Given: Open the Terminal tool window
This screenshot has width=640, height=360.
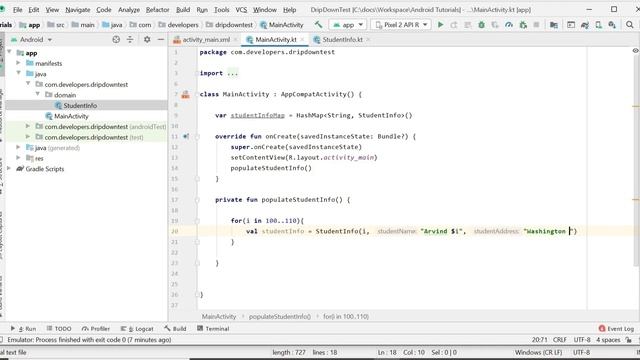Looking at the screenshot, I should click(213, 329).
